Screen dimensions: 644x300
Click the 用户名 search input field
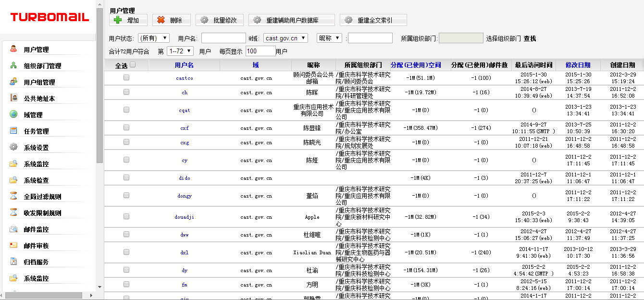[223, 38]
